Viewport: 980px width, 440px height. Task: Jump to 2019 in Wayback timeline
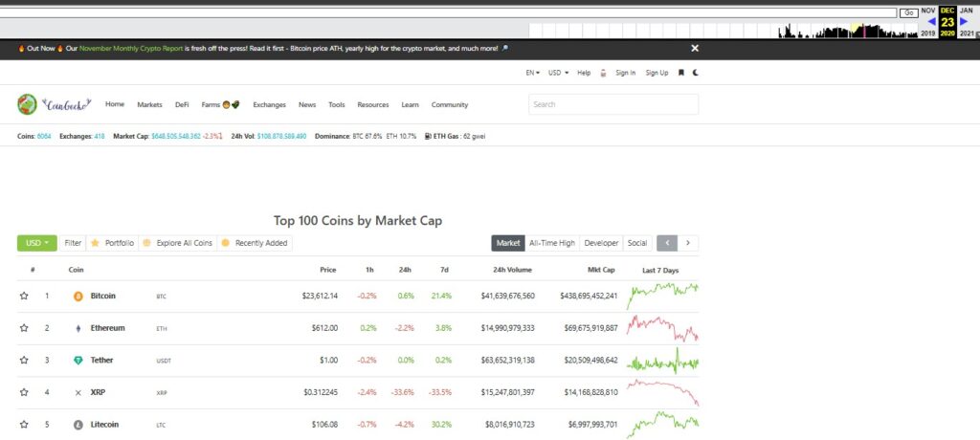click(x=928, y=33)
